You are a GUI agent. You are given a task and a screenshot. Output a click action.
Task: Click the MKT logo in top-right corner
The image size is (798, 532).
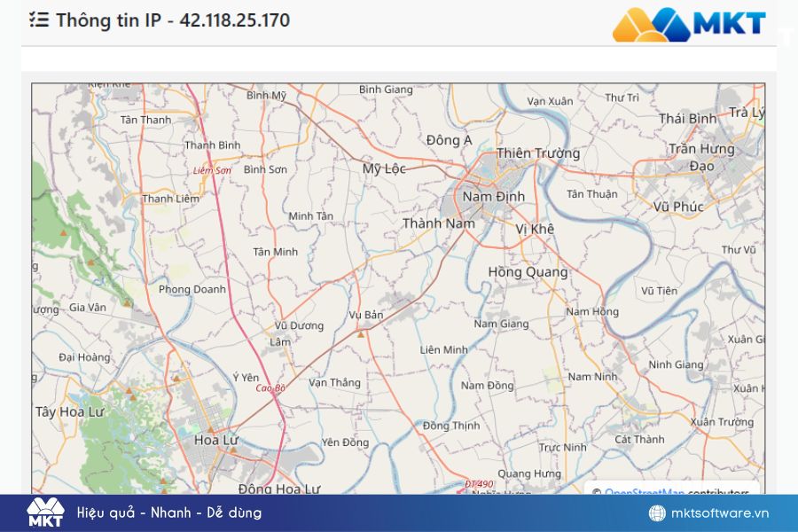(688, 24)
